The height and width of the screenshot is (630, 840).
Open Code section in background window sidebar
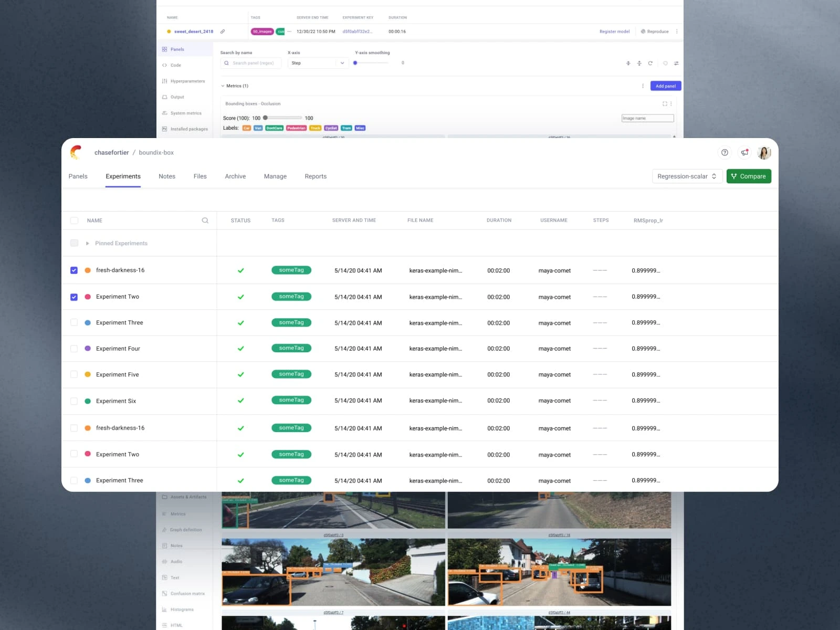pyautogui.click(x=172, y=65)
